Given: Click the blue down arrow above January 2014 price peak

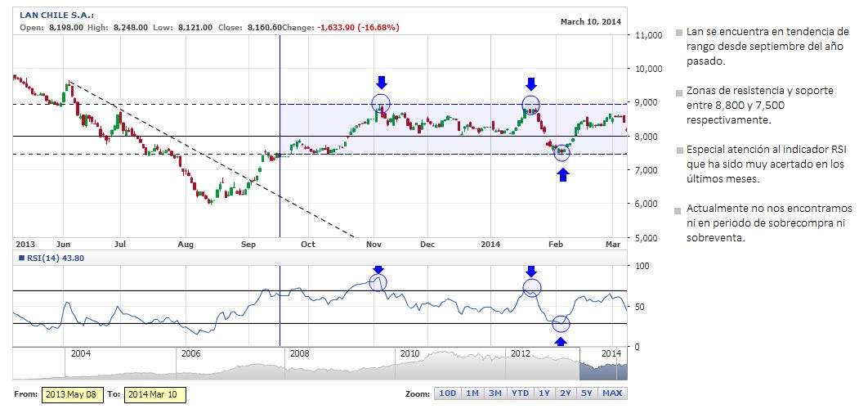Looking at the screenshot, I should point(531,83).
